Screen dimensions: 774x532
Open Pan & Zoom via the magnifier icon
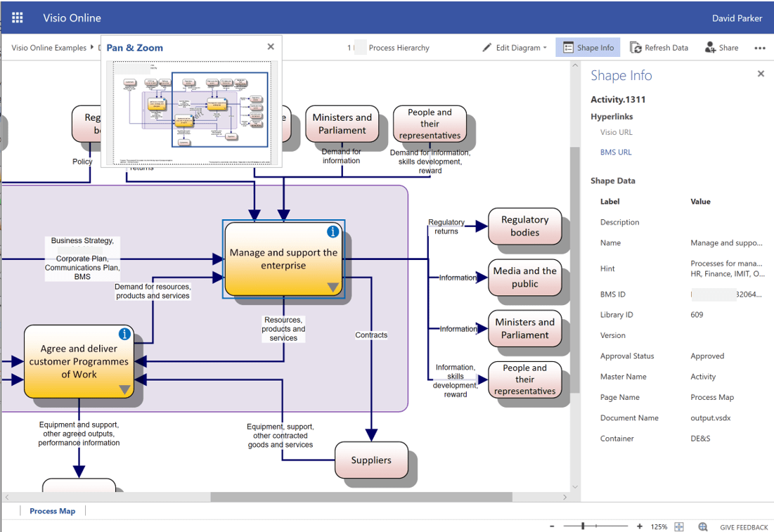coord(702,526)
